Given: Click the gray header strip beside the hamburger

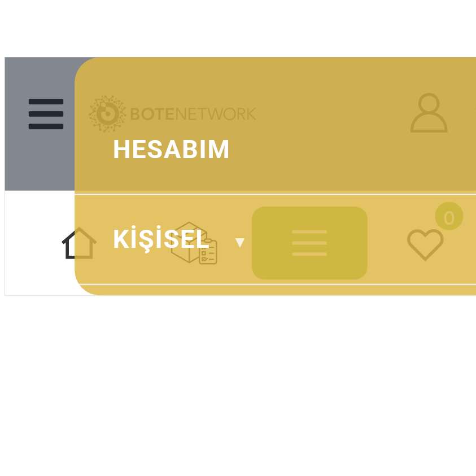Looking at the screenshot, I should (40, 164).
